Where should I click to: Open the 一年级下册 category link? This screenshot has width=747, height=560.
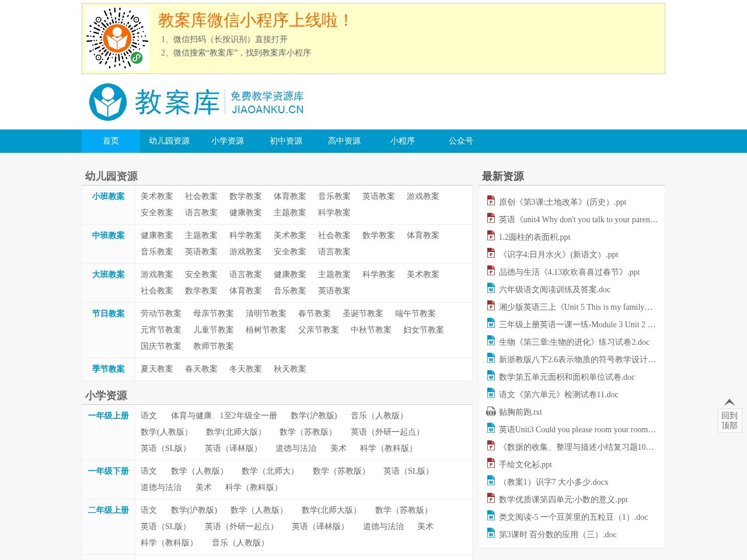109,471
